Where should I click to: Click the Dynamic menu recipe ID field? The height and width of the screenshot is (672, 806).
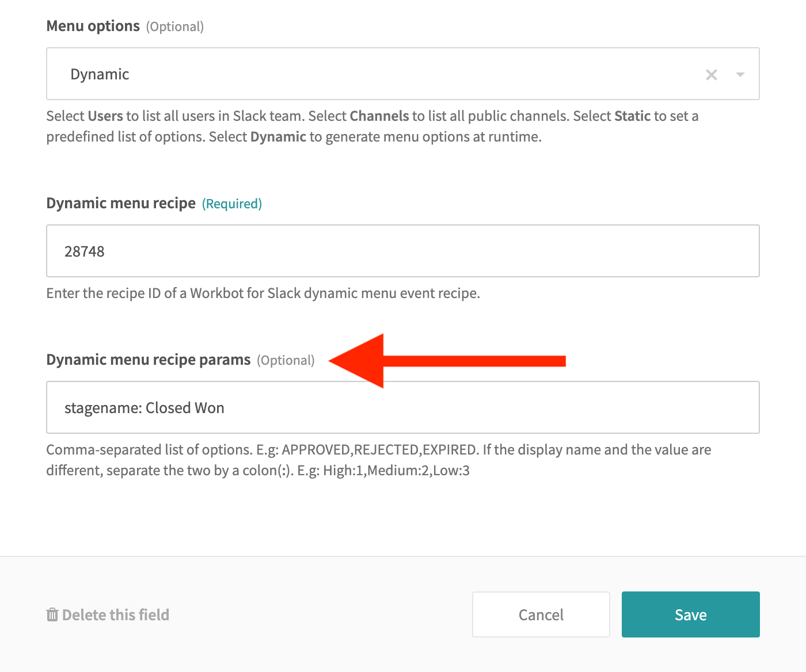click(403, 251)
